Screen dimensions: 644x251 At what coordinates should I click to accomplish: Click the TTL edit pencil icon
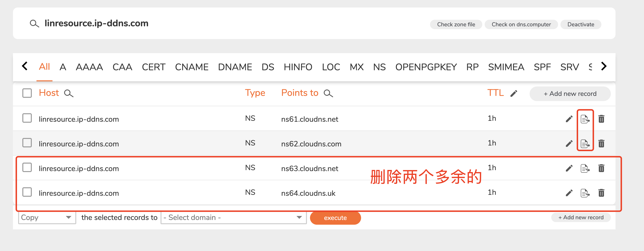point(514,94)
